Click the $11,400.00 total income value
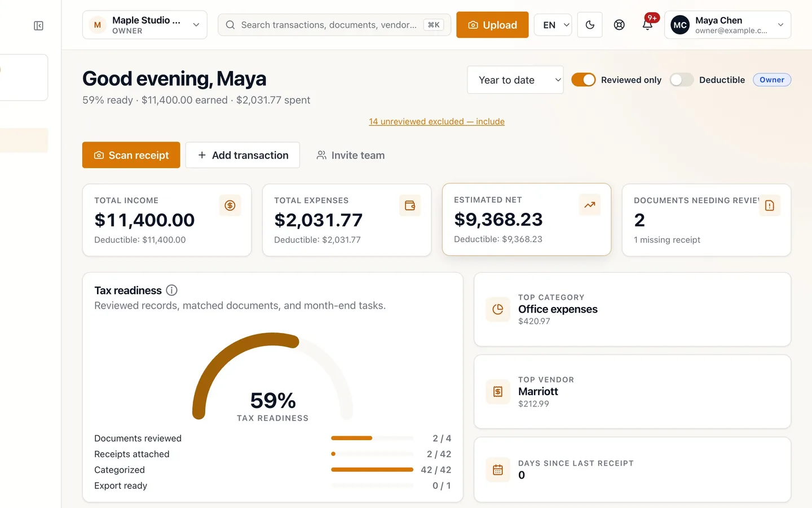 144,220
